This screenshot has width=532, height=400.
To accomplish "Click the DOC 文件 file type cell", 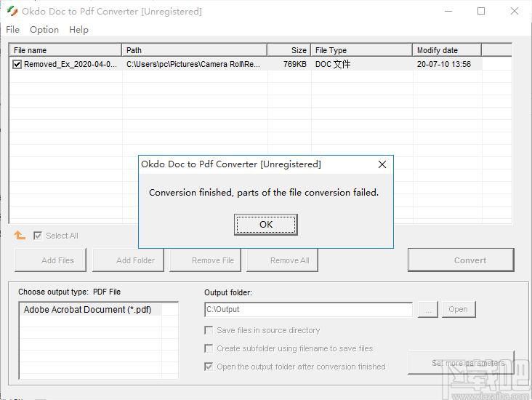I will 333,64.
